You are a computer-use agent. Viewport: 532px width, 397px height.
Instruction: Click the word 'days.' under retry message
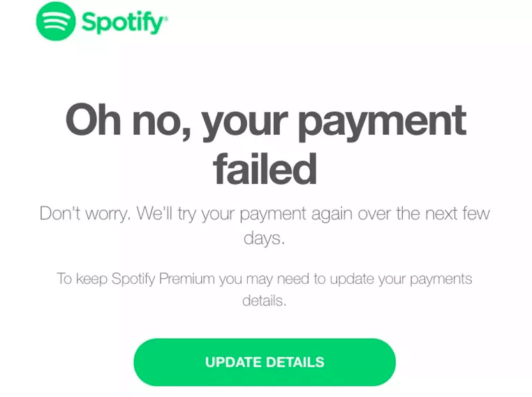point(265,238)
